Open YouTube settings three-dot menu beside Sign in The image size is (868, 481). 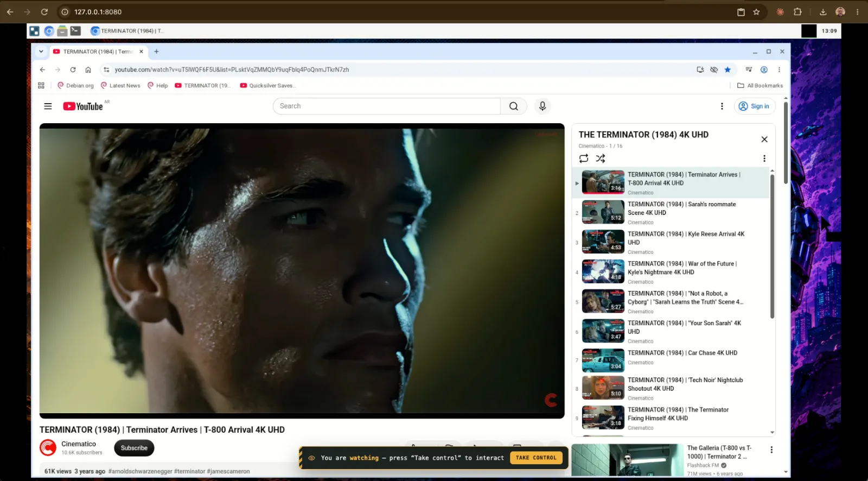pyautogui.click(x=722, y=106)
